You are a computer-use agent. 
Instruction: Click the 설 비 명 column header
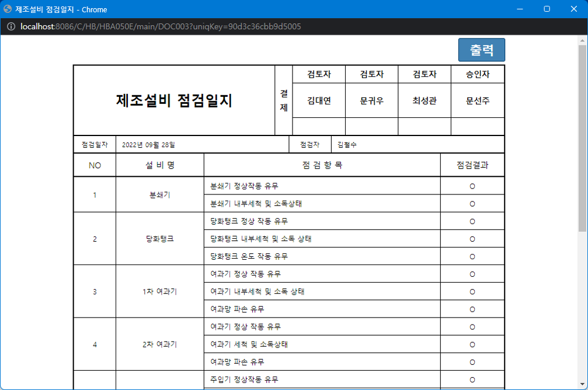[160, 165]
